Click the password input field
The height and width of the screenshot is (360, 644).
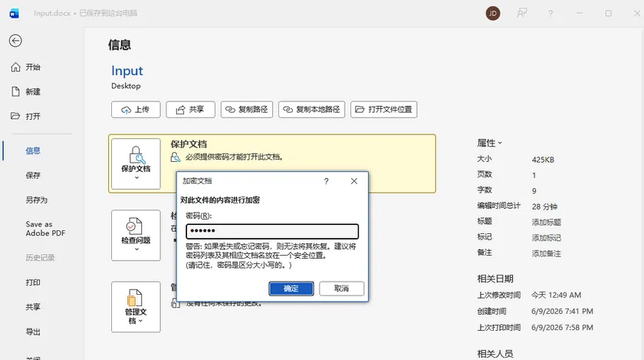coord(272,231)
